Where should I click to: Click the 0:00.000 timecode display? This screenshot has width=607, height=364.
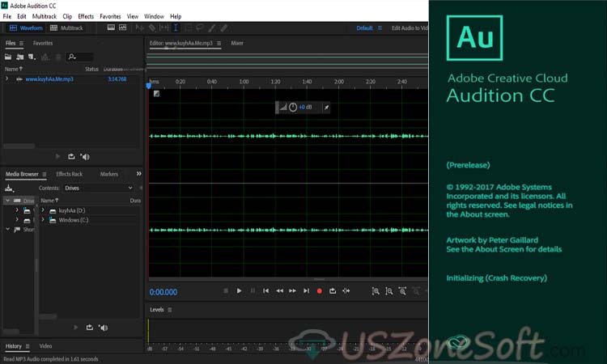coord(163,292)
